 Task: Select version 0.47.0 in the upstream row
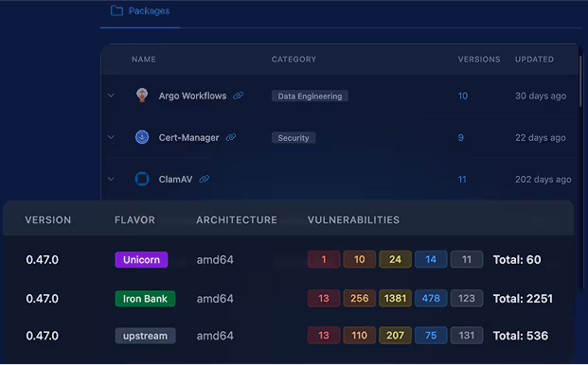point(42,336)
